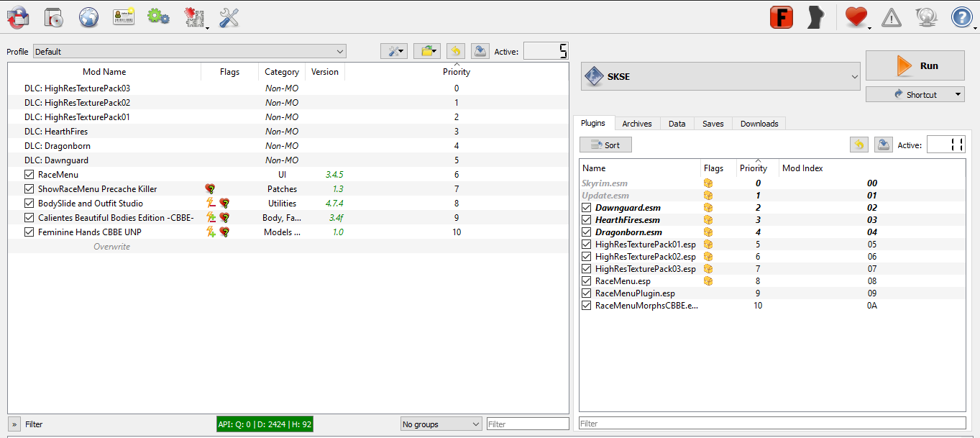Uncheck HearthFires.esm plugin
Screen dimensions: 980x438
587,220
